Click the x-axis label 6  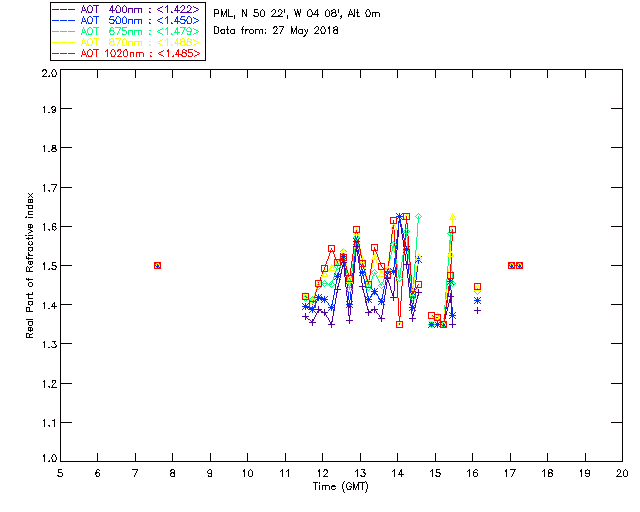tap(98, 473)
